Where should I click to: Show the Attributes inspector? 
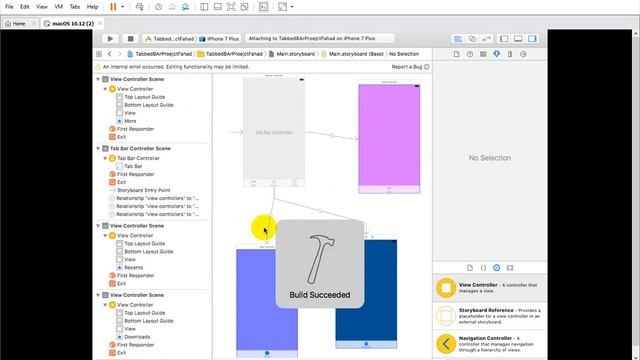pyautogui.click(x=496, y=54)
